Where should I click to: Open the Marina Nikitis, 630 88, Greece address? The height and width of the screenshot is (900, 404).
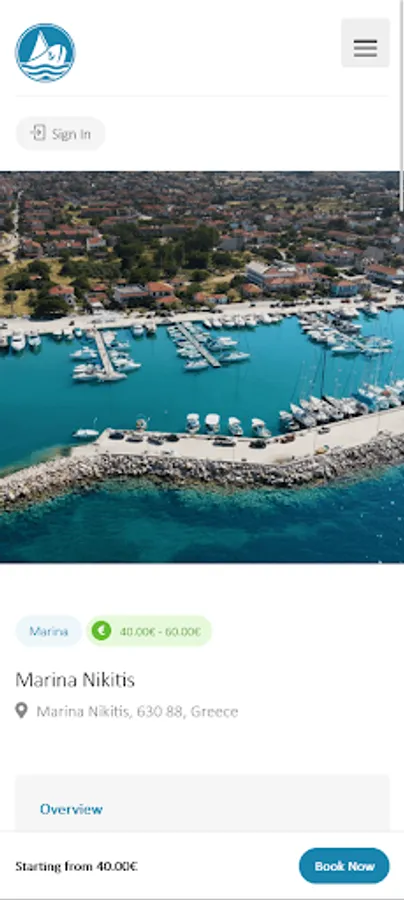137,712
